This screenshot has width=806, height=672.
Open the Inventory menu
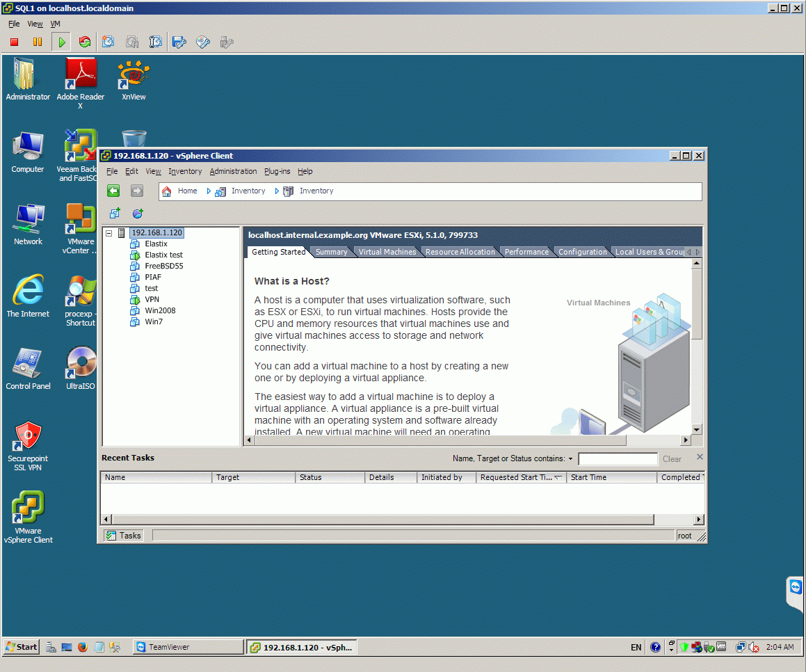(x=185, y=171)
